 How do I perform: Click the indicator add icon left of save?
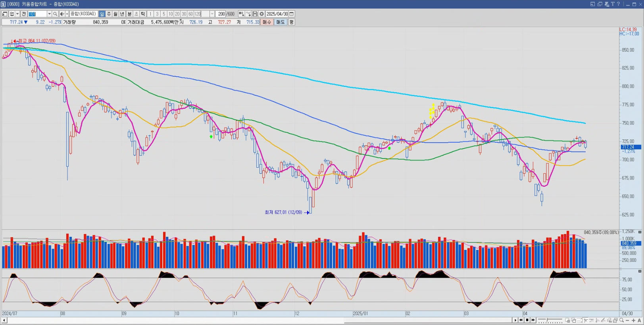coord(241,14)
